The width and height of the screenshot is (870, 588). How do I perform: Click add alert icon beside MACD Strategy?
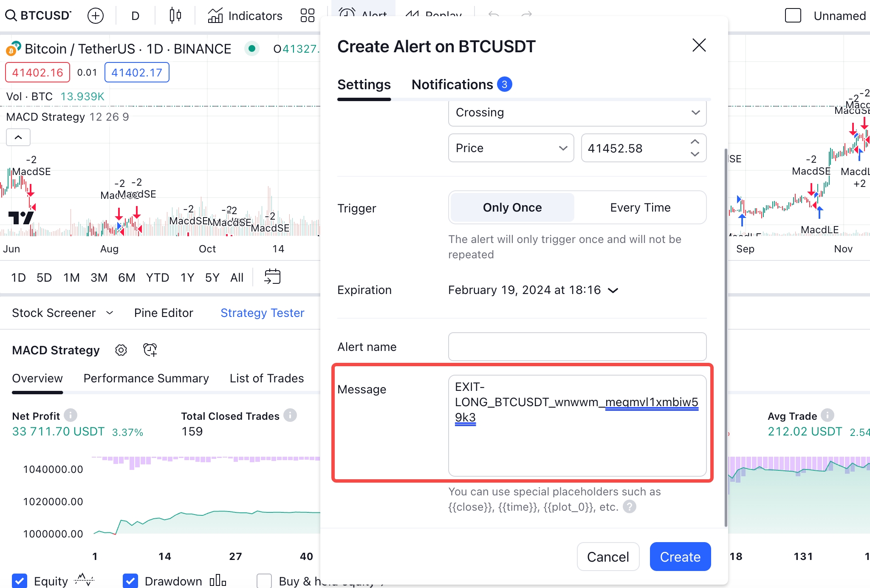[150, 350]
